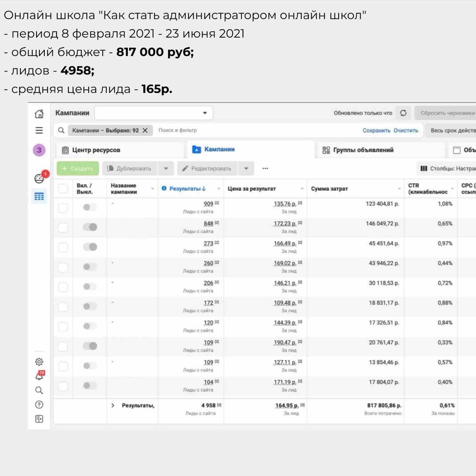Open notifications bell showing 28 alerts
This screenshot has height=476, width=476.
point(39,377)
